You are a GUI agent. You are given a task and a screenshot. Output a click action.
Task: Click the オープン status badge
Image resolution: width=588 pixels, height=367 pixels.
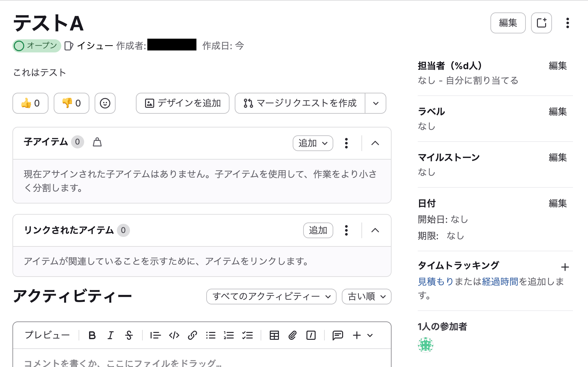(37, 46)
